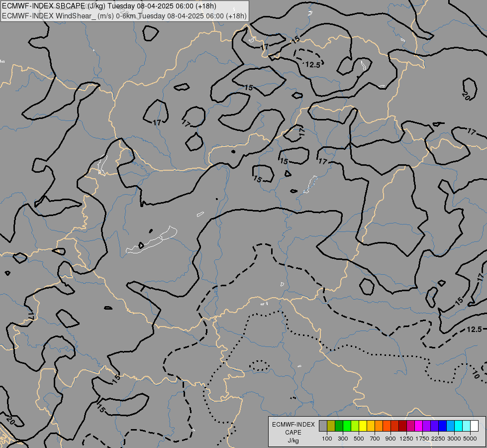Click the olive swatch in the CAPE legend
487x448 pixels.
331,426
